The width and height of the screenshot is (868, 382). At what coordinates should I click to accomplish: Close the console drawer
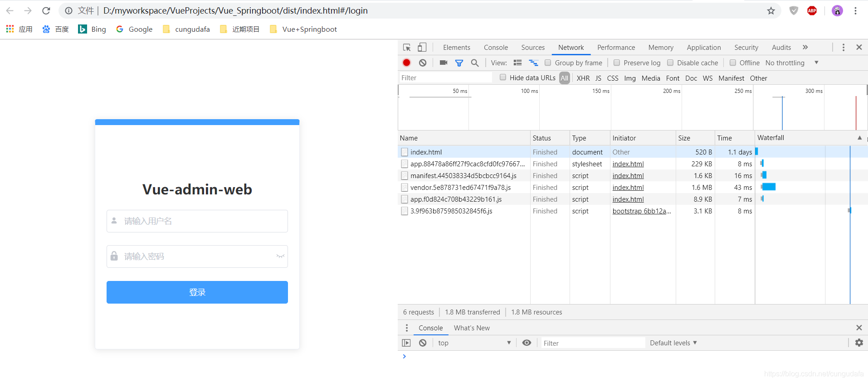859,328
